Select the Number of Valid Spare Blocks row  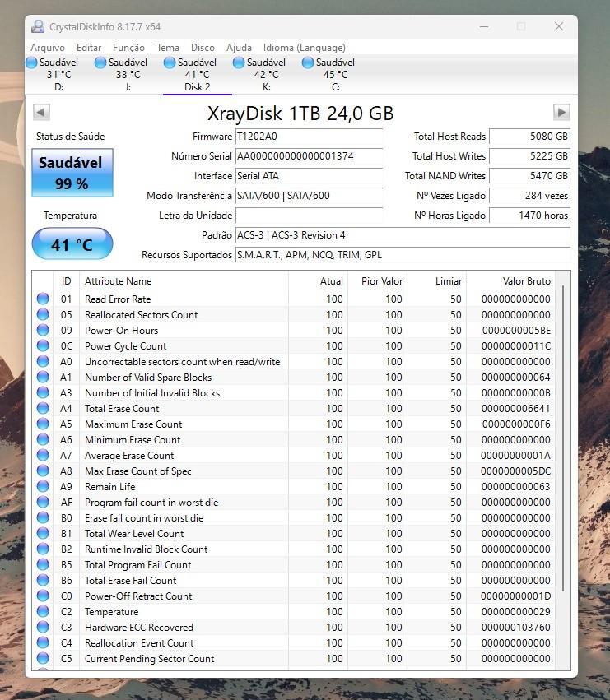click(x=295, y=378)
